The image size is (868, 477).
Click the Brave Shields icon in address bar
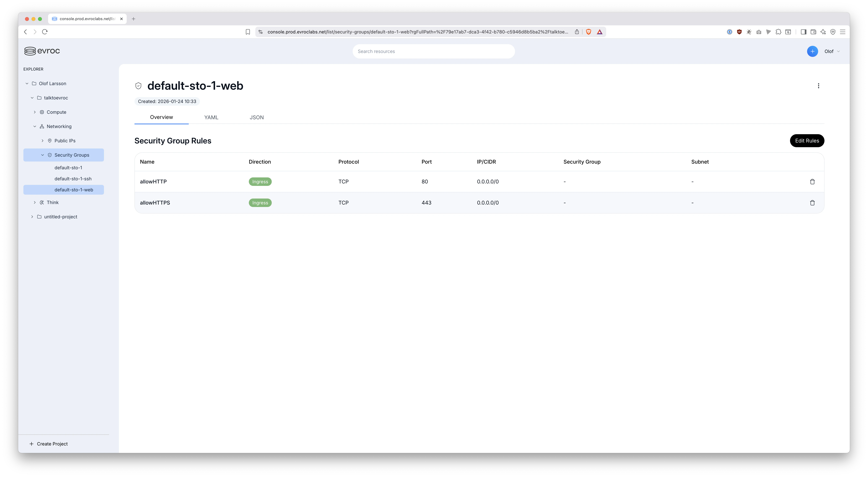(588, 32)
